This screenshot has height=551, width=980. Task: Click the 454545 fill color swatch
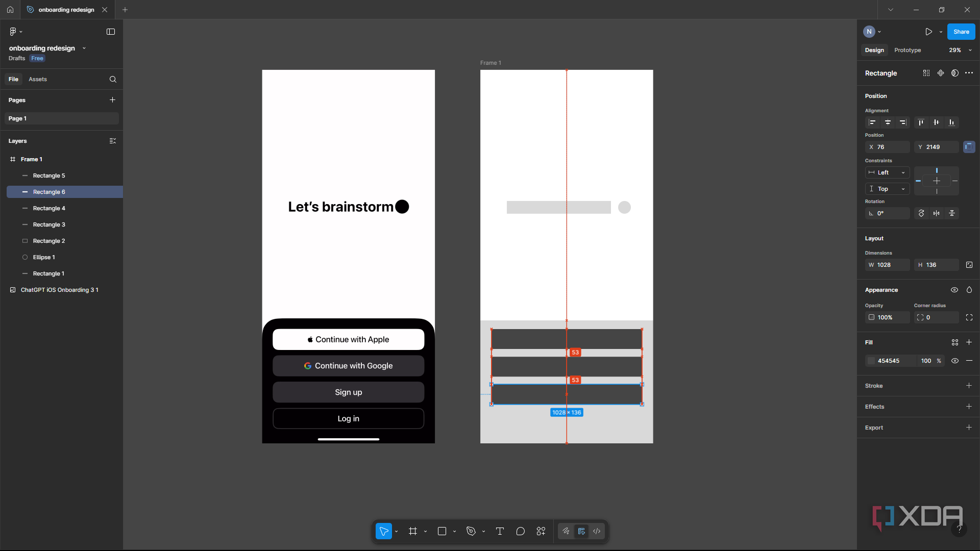click(871, 361)
